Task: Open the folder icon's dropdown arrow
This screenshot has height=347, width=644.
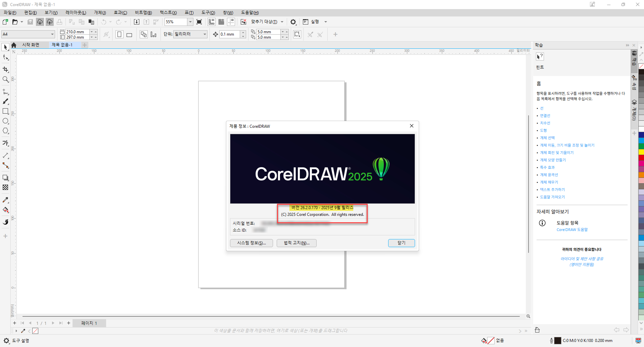Action: (22, 22)
